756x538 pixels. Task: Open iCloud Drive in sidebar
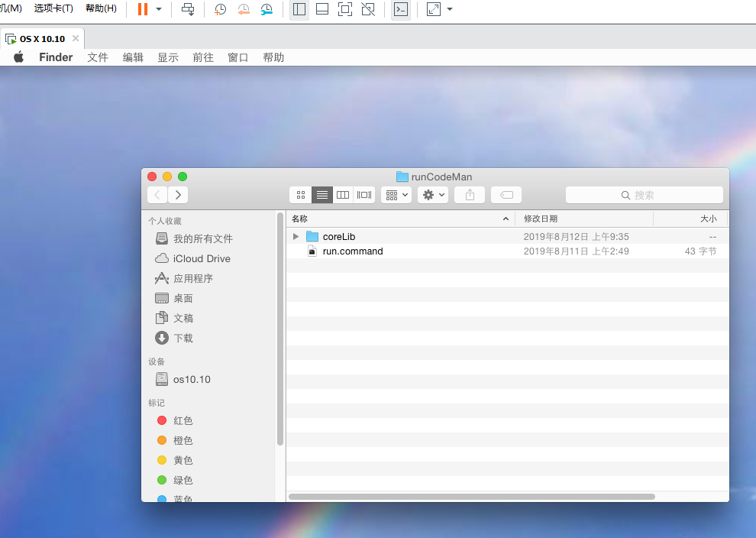pyautogui.click(x=193, y=258)
